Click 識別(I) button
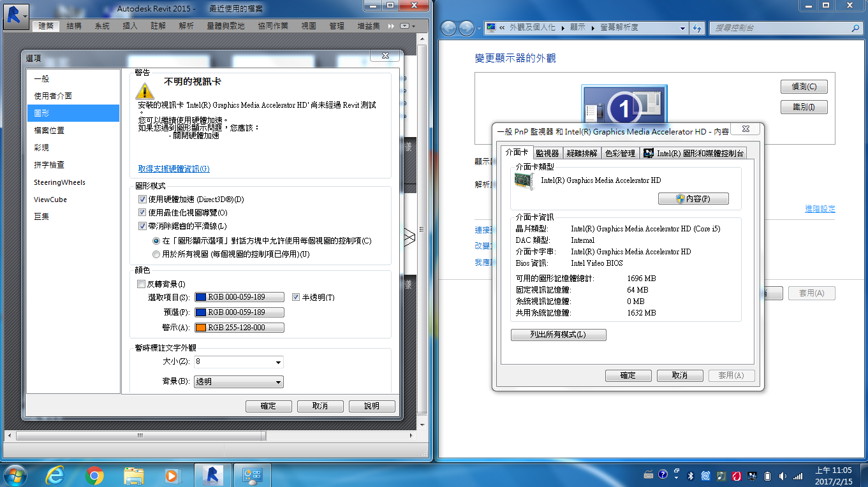 (x=804, y=107)
